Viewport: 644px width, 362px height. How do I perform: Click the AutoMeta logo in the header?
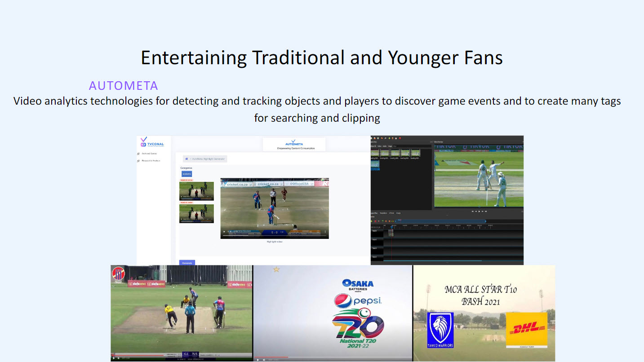(294, 143)
